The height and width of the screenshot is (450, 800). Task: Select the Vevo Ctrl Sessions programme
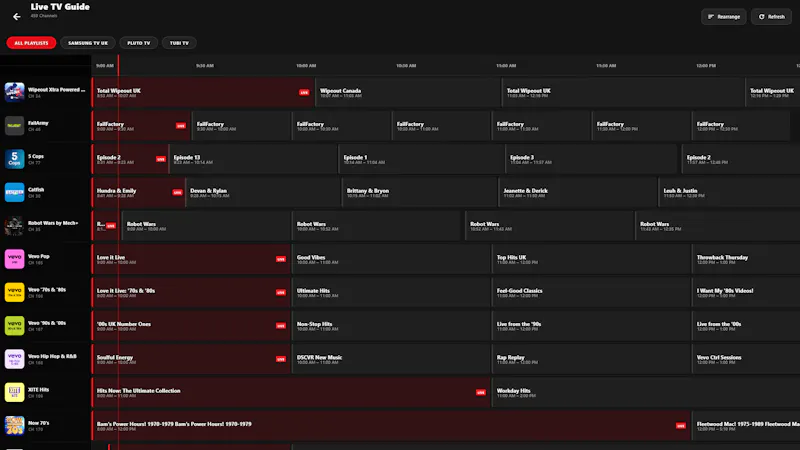746,359
